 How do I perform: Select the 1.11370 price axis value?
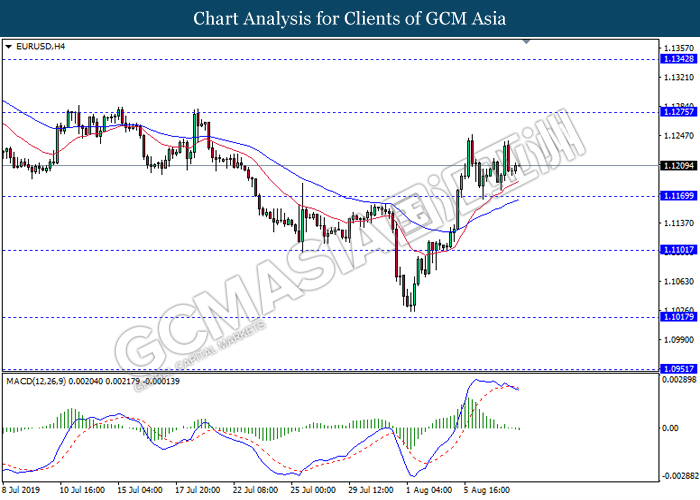[x=679, y=223]
